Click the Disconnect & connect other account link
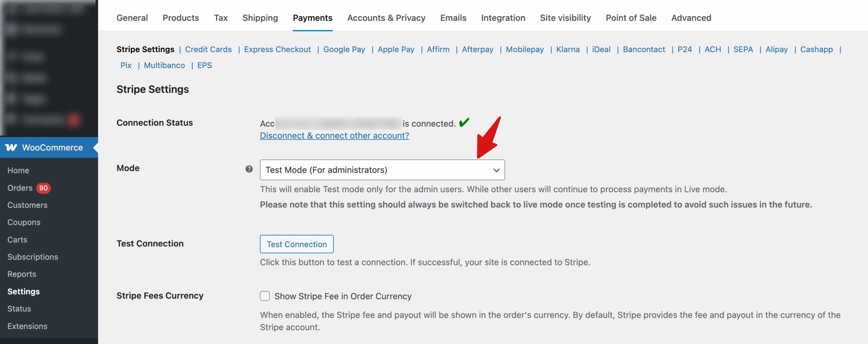The width and height of the screenshot is (868, 344). (334, 135)
